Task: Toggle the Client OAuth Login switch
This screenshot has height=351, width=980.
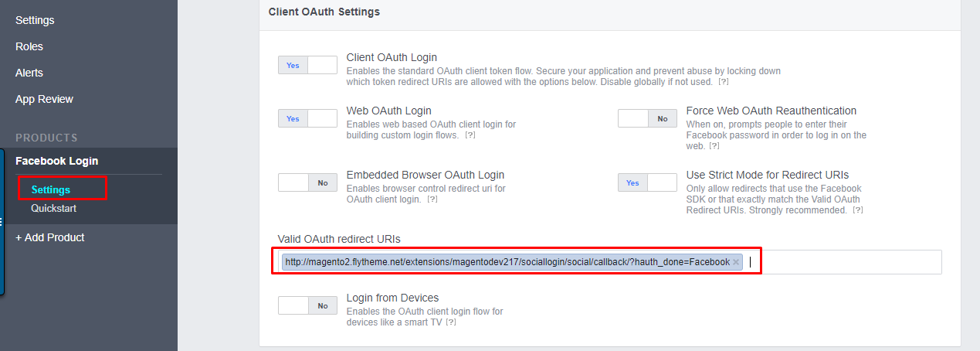Action: [x=307, y=65]
